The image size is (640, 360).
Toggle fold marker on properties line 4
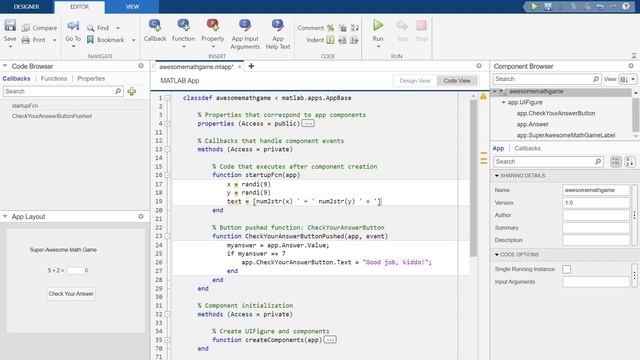tap(167, 124)
